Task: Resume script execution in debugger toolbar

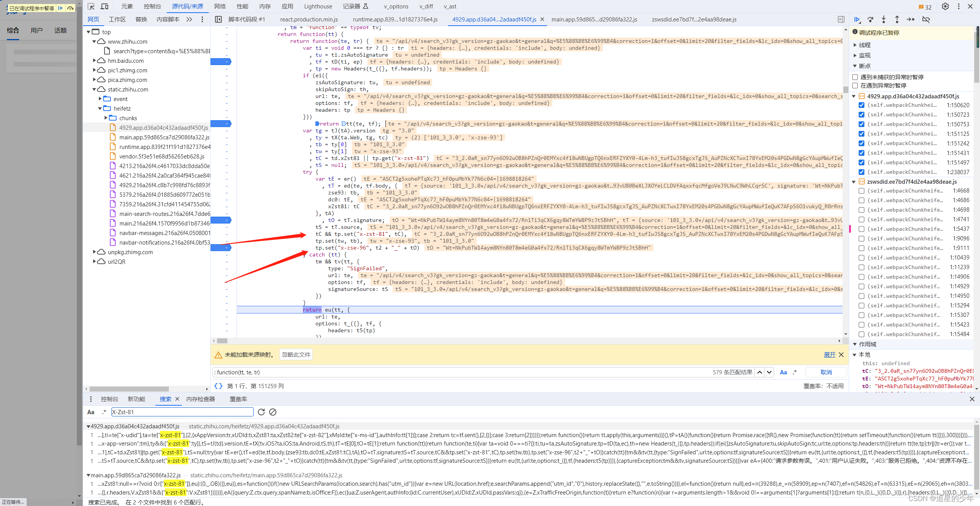Action: 857,20
